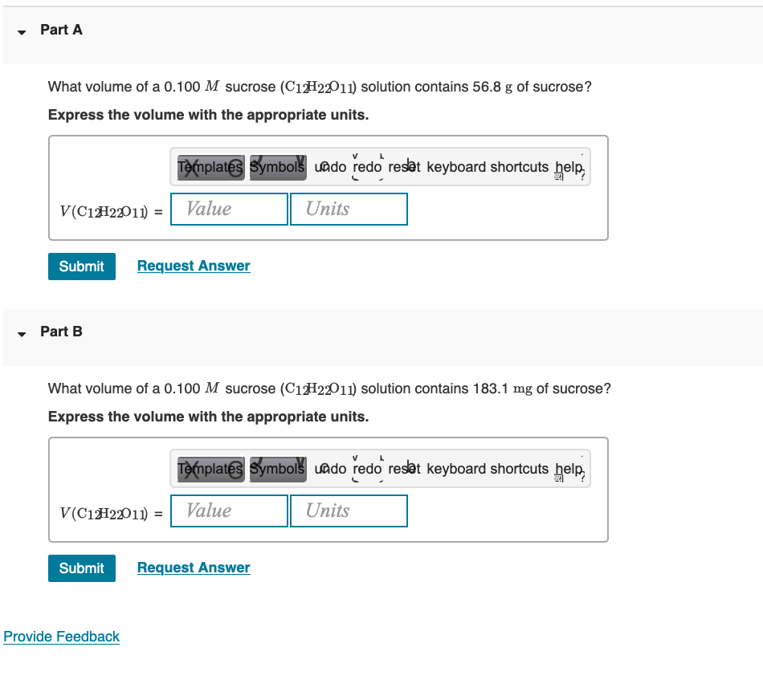
Task: Open help for the Part A answer box
Action: [570, 166]
